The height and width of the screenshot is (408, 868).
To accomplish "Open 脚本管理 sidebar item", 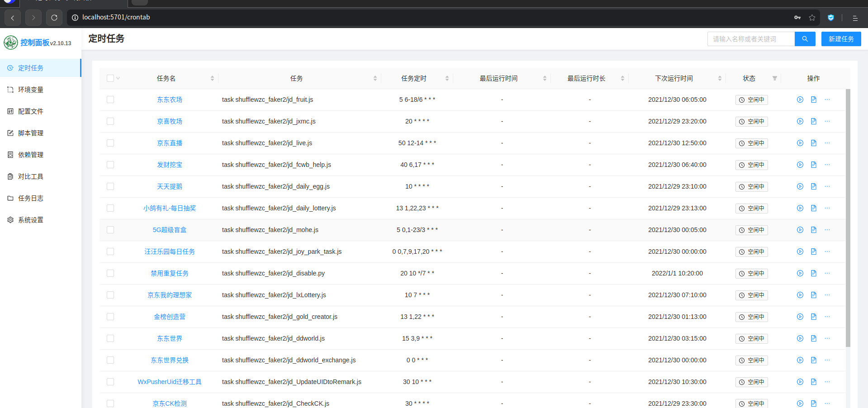I will (x=40, y=133).
